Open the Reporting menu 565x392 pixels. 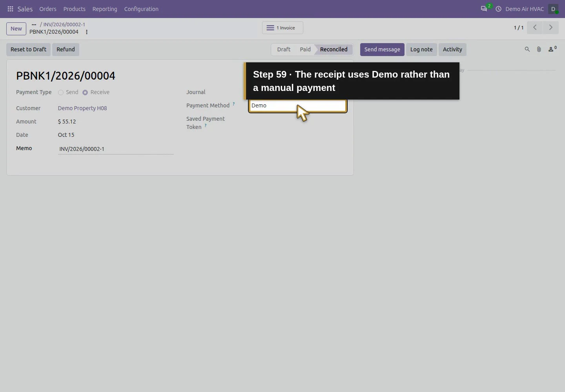pyautogui.click(x=105, y=9)
